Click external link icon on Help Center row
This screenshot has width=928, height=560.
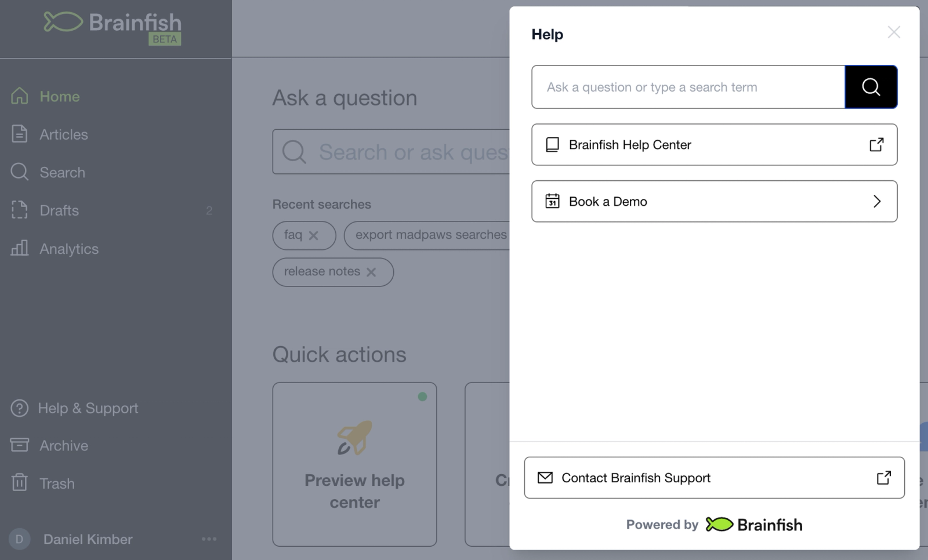pos(876,144)
